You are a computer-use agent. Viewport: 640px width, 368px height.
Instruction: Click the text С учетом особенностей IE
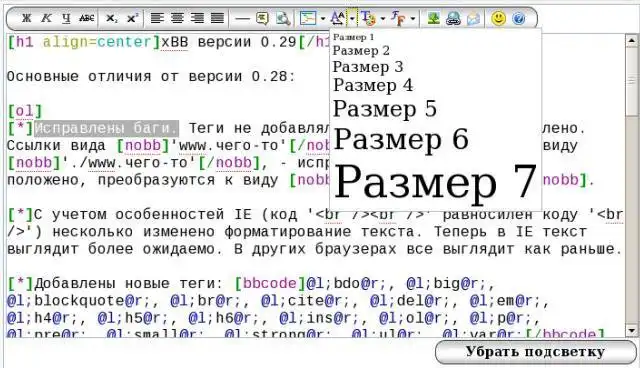click(x=146, y=214)
